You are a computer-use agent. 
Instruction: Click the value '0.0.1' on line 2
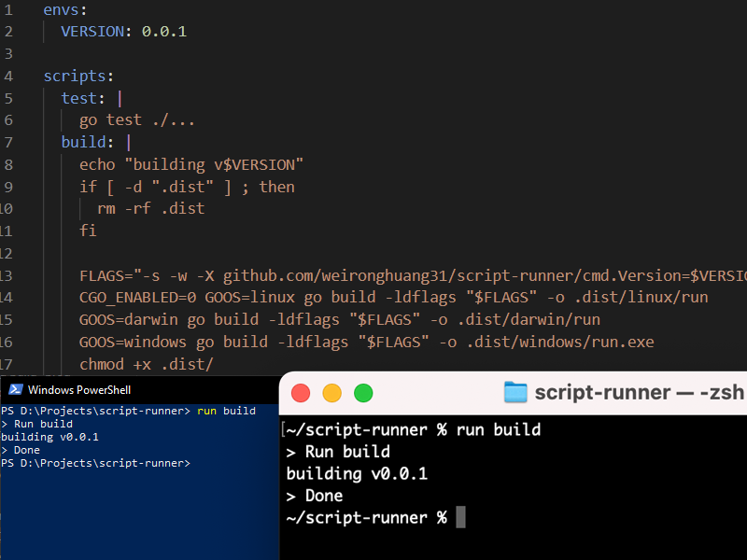164,32
